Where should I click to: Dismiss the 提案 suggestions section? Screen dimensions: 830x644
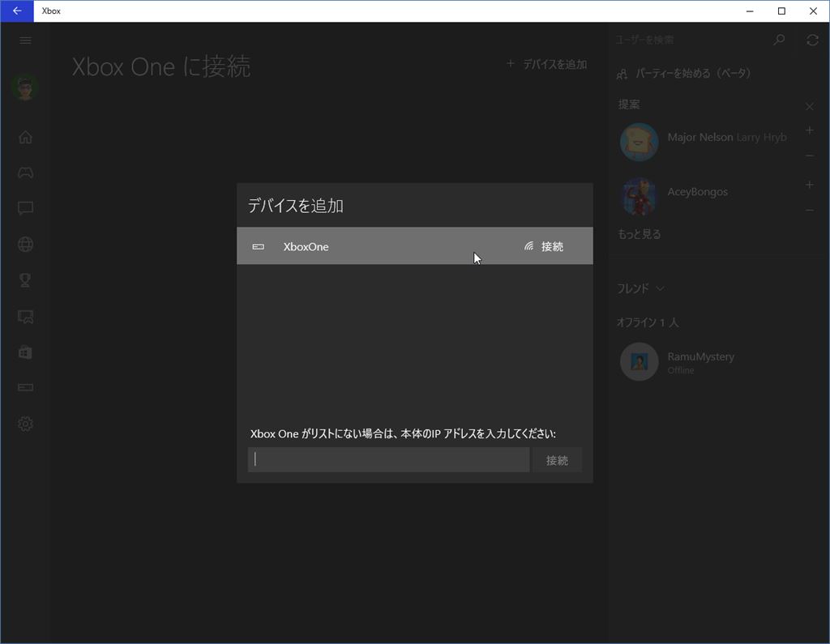click(810, 106)
